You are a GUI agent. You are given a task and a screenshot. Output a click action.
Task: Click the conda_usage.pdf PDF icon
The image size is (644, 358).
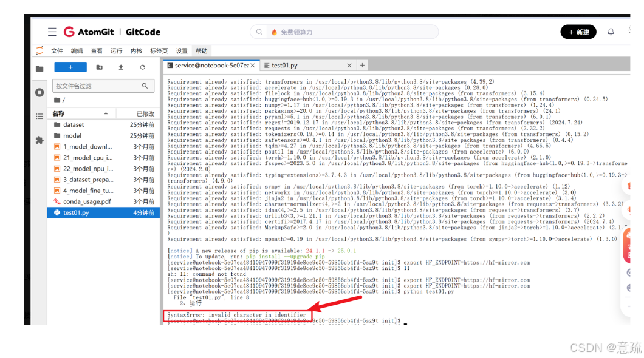click(57, 202)
